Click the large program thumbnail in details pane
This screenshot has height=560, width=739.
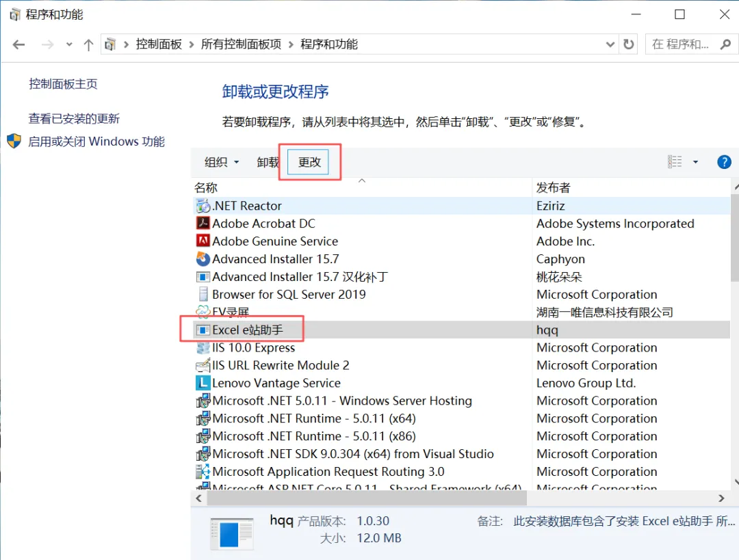coord(232,533)
